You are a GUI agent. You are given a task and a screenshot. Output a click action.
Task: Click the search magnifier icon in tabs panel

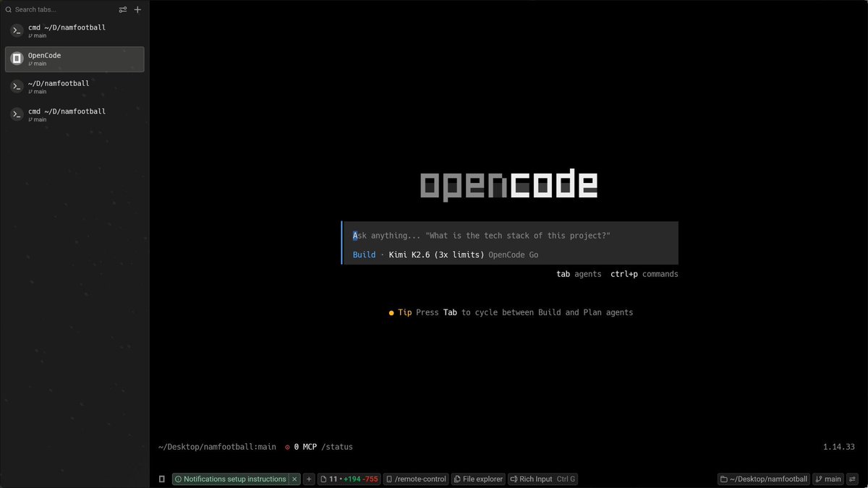9,9
